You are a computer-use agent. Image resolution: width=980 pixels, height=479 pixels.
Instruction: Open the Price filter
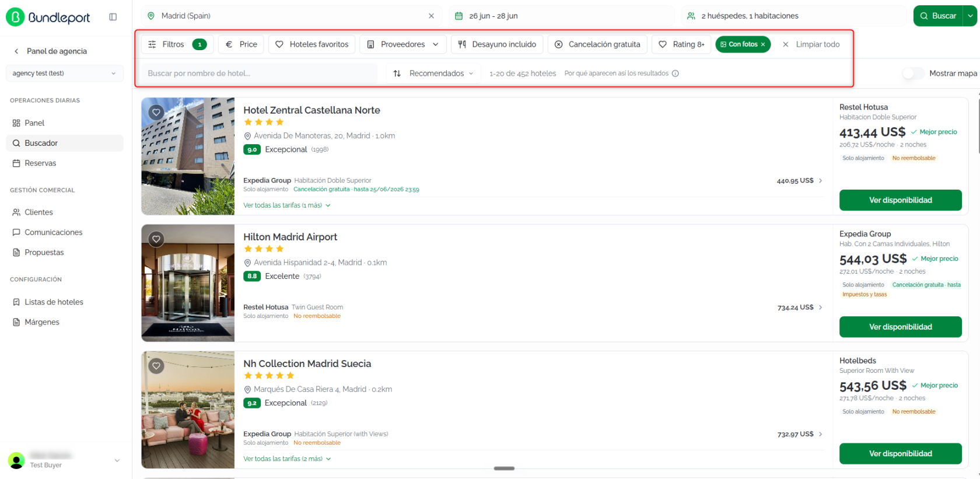242,44
